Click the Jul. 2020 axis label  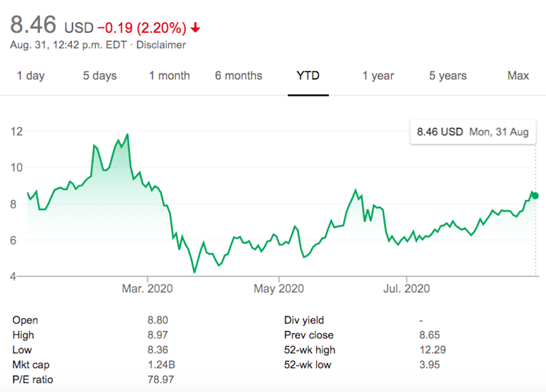(406, 288)
